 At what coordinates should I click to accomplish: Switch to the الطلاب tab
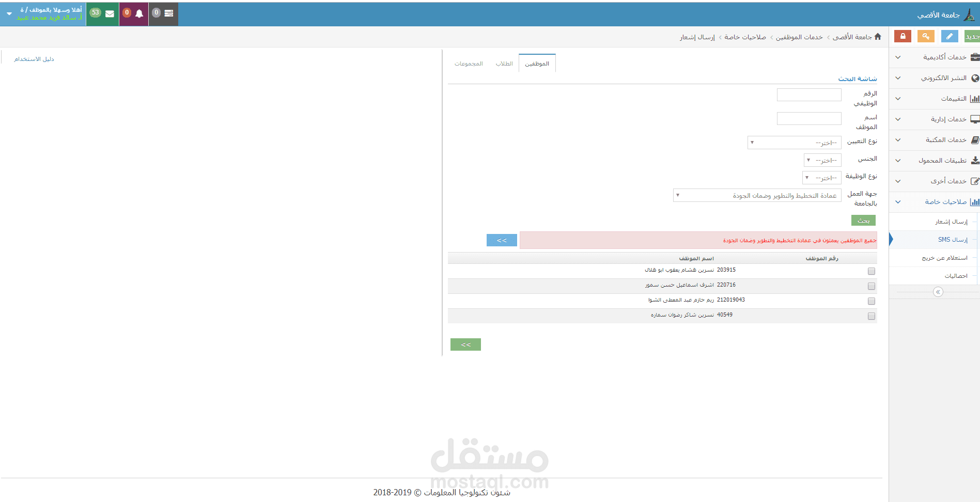504,64
